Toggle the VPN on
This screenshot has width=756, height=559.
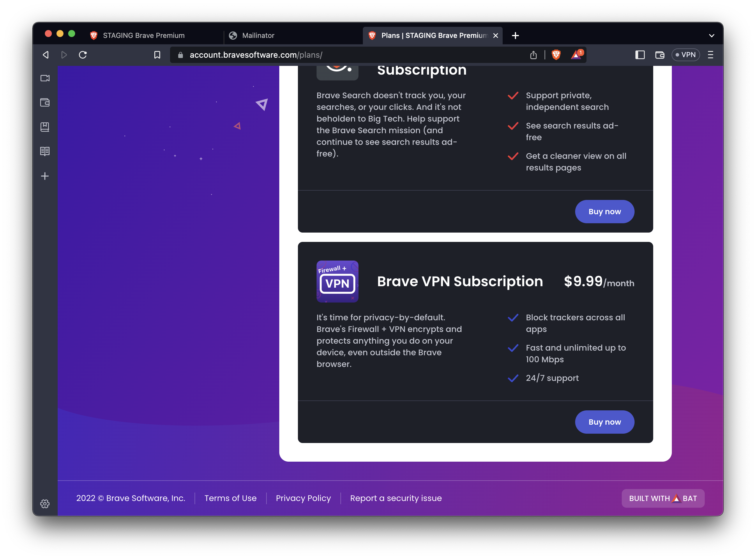pos(686,55)
